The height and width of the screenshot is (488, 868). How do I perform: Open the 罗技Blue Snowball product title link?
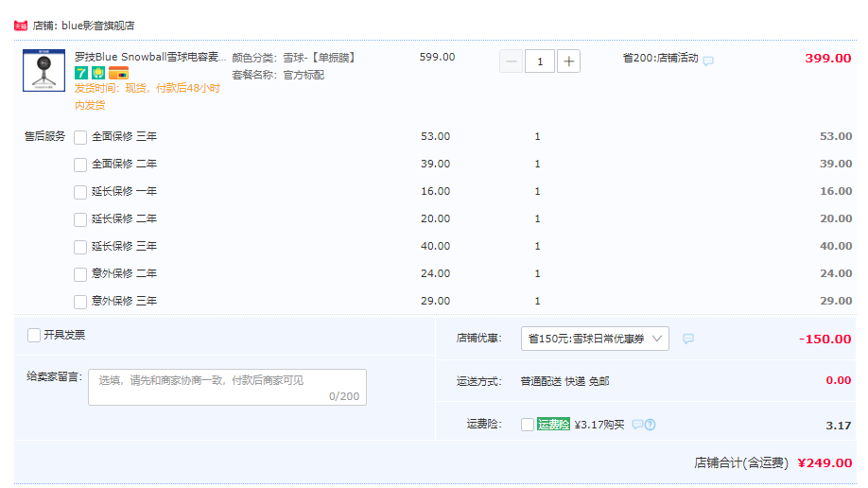[150, 57]
